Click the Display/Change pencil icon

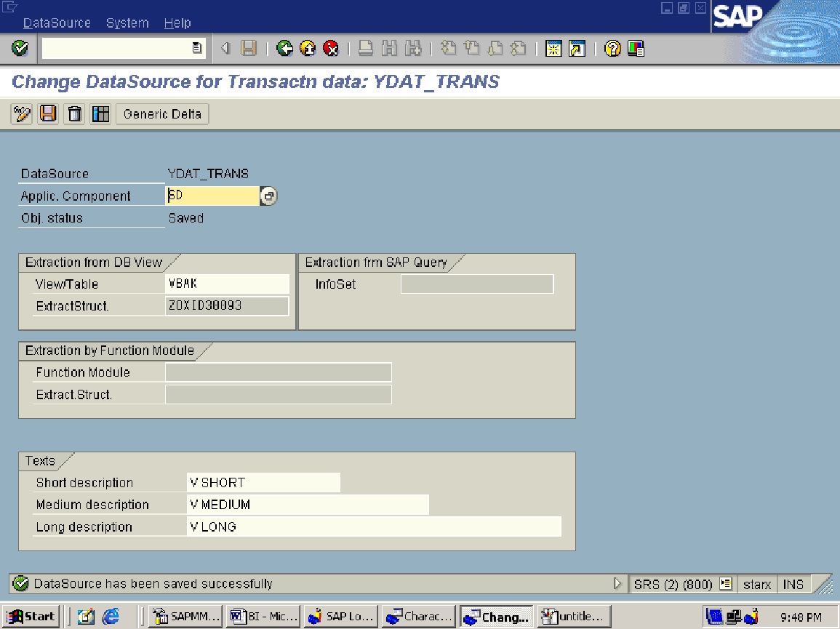[x=22, y=113]
